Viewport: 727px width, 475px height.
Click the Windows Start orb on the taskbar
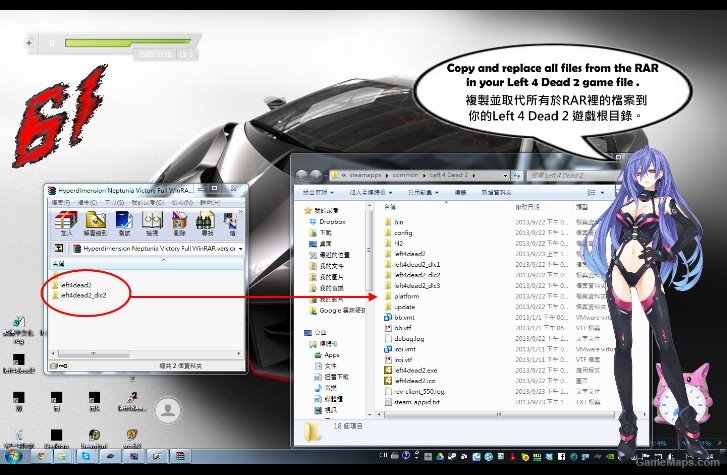tap(14, 456)
